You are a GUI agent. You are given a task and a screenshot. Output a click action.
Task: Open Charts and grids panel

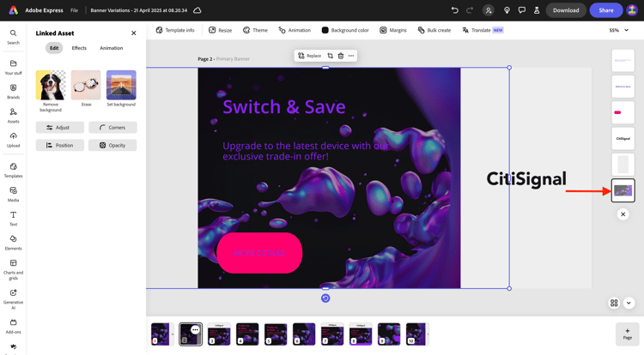[x=13, y=269]
